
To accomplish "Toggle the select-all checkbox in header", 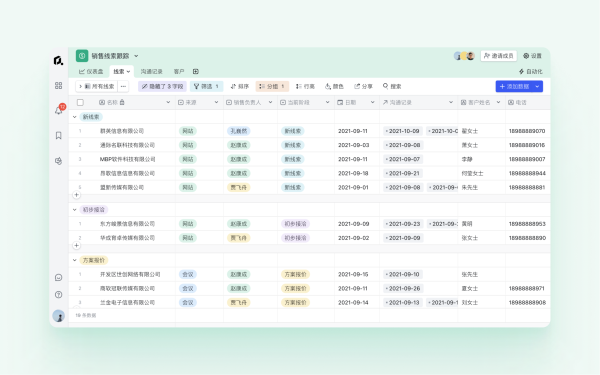I will 80,103.
